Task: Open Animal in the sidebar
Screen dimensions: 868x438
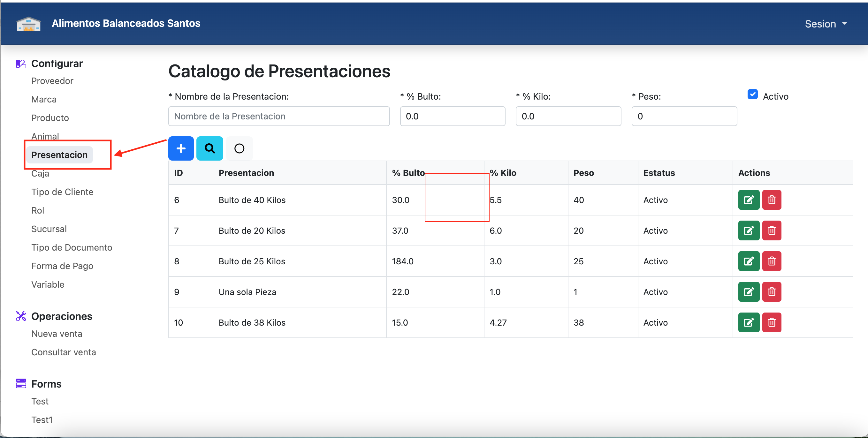Action: pyautogui.click(x=45, y=136)
